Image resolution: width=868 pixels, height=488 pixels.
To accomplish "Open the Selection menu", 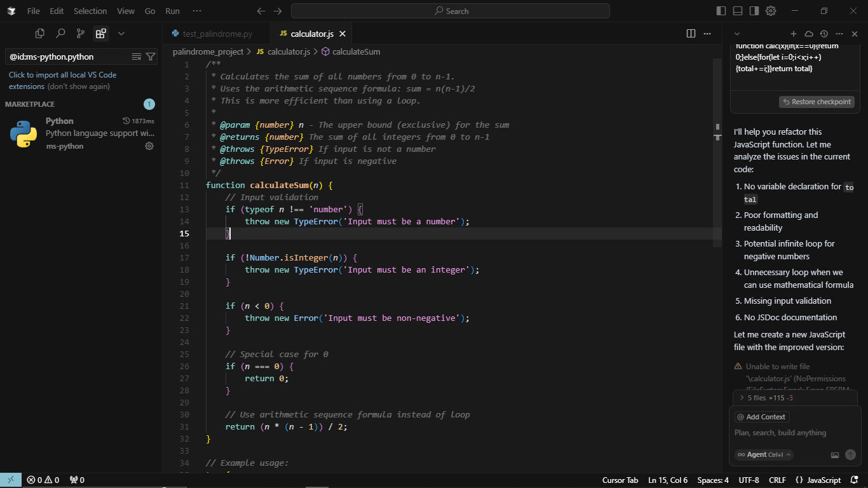I will tap(90, 11).
